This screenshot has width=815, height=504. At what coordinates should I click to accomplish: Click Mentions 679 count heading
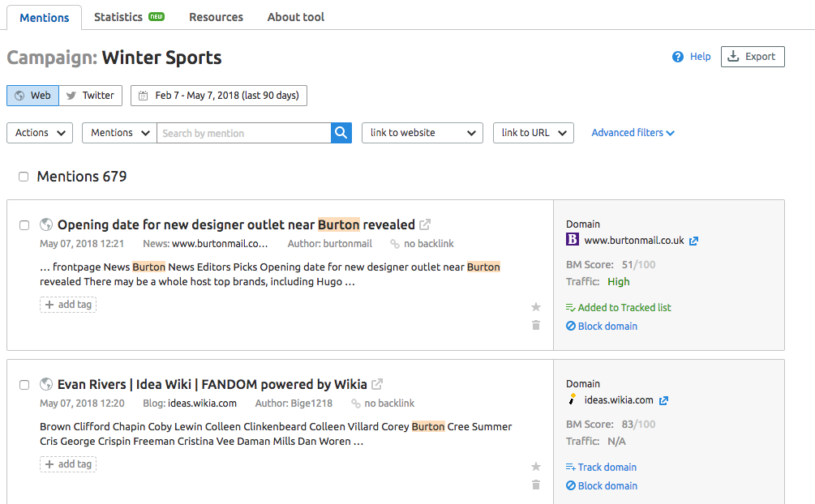82,177
